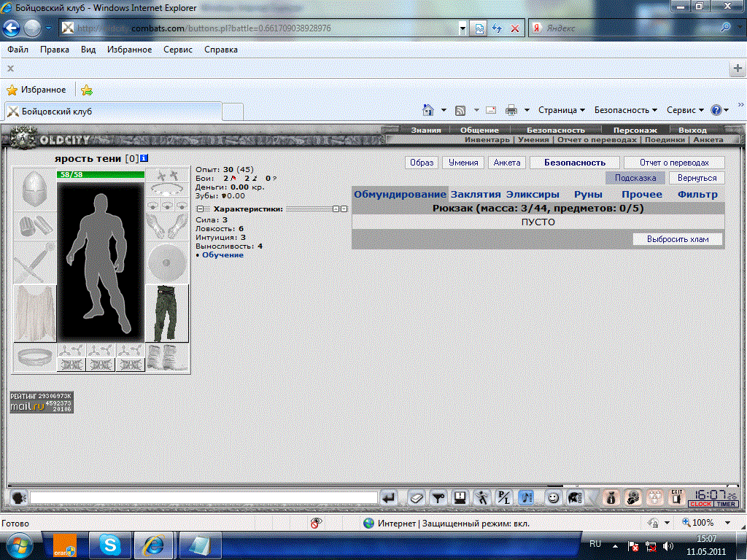This screenshot has height=560, width=747.
Task: Click the Безопасность button
Action: (575, 163)
